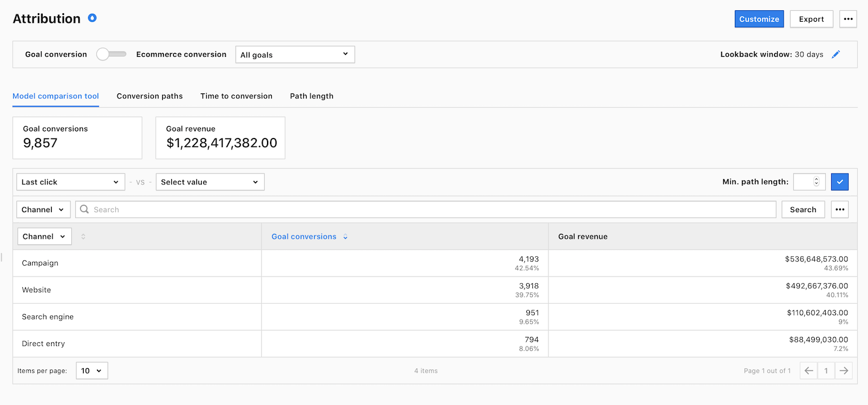Apply min. path length with checkmark button
The image size is (868, 405).
(840, 181)
